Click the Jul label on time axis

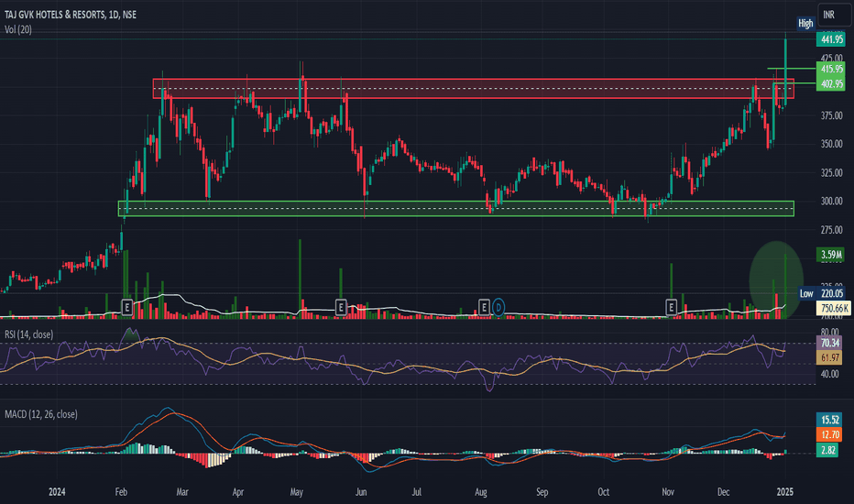pos(417,492)
